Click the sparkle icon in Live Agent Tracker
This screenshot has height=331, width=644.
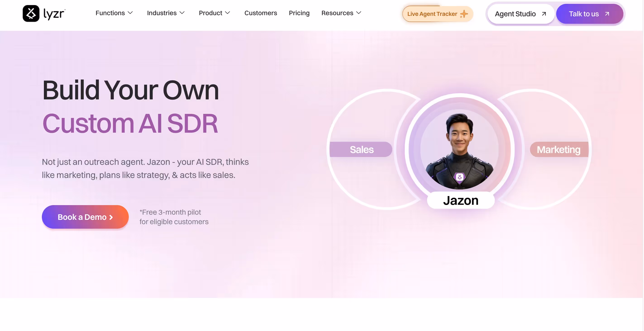(464, 14)
